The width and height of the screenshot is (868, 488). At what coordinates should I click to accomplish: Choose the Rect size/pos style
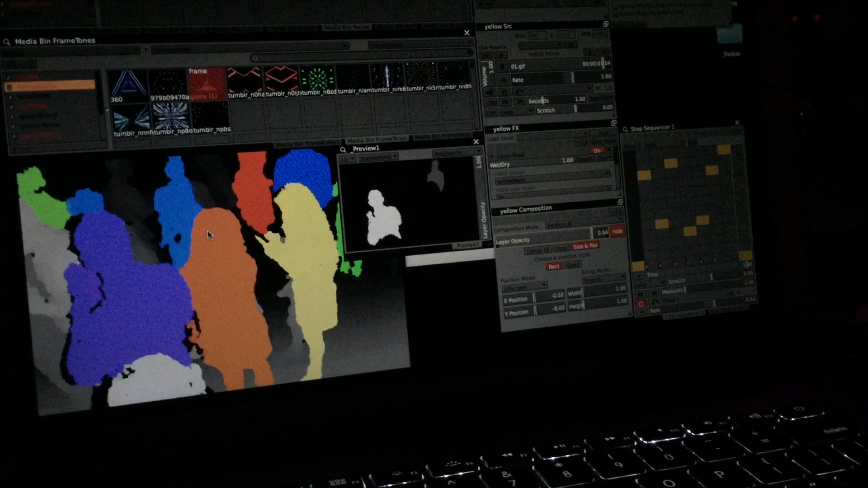(x=554, y=267)
